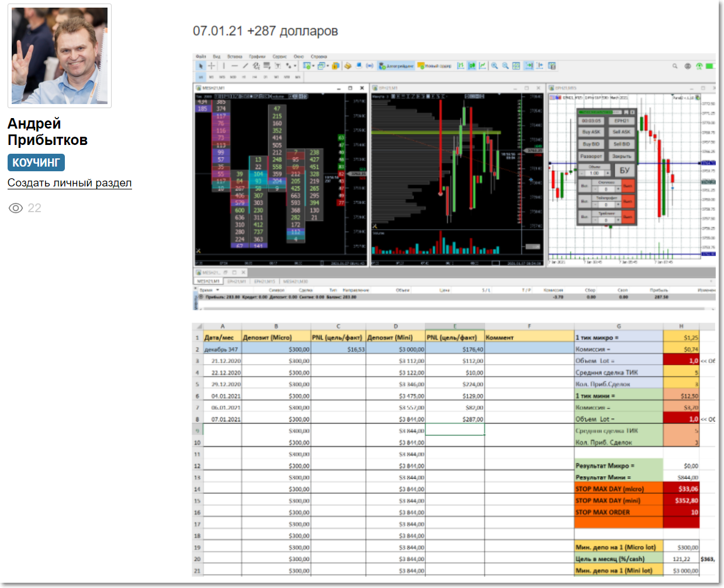Click the zoom out magnifier icon
Image resolution: width=724 pixels, height=588 pixels.
click(x=505, y=66)
